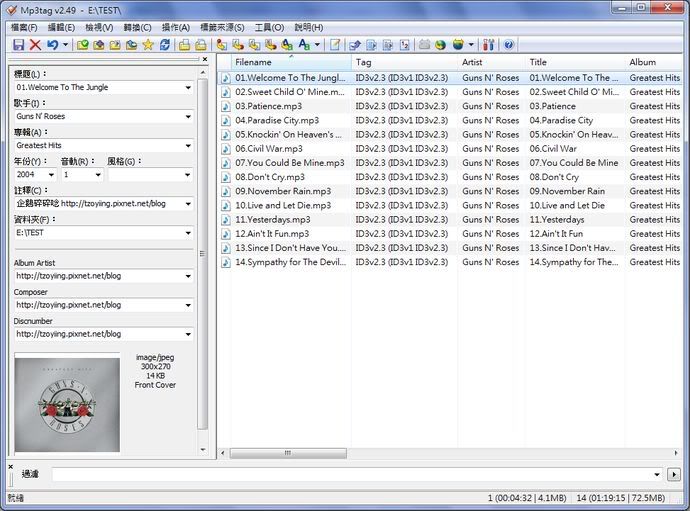Expand the 標題 title field dropdown
Viewport: 690px width, 511px height.
click(188, 88)
